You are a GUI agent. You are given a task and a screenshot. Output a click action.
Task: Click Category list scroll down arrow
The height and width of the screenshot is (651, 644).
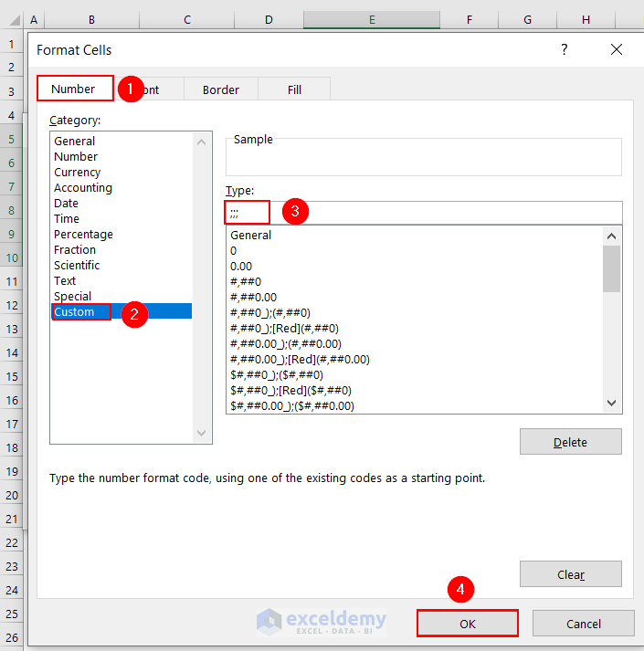tap(202, 433)
